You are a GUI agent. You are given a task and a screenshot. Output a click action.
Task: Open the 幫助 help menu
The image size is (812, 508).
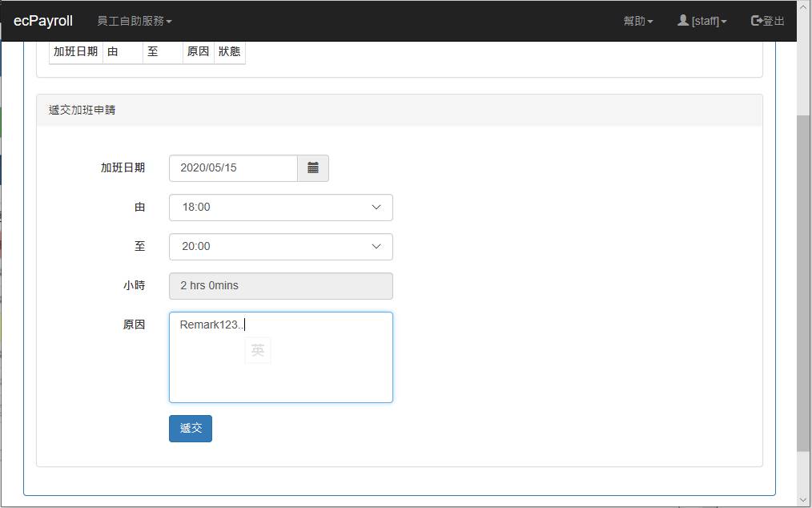tap(638, 21)
